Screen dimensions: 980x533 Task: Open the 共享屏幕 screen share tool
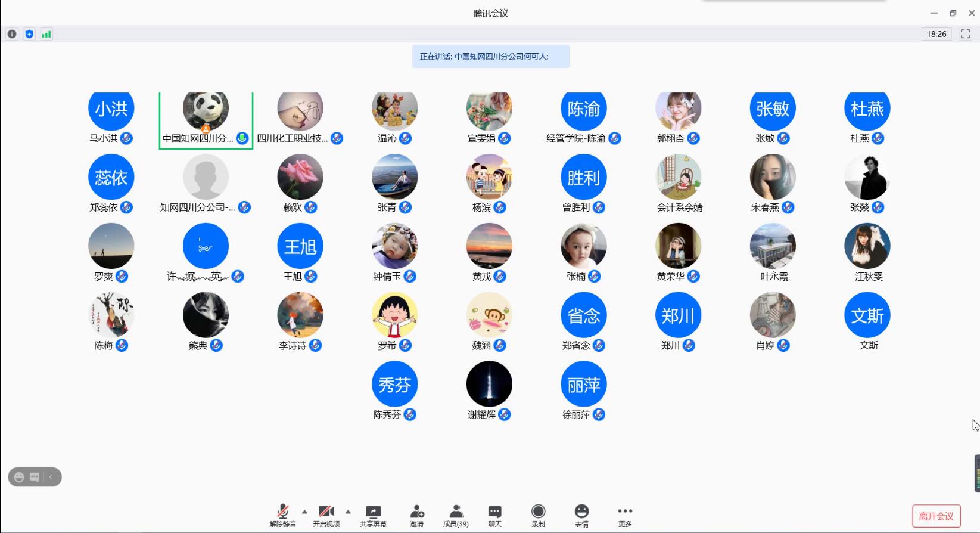[373, 515]
